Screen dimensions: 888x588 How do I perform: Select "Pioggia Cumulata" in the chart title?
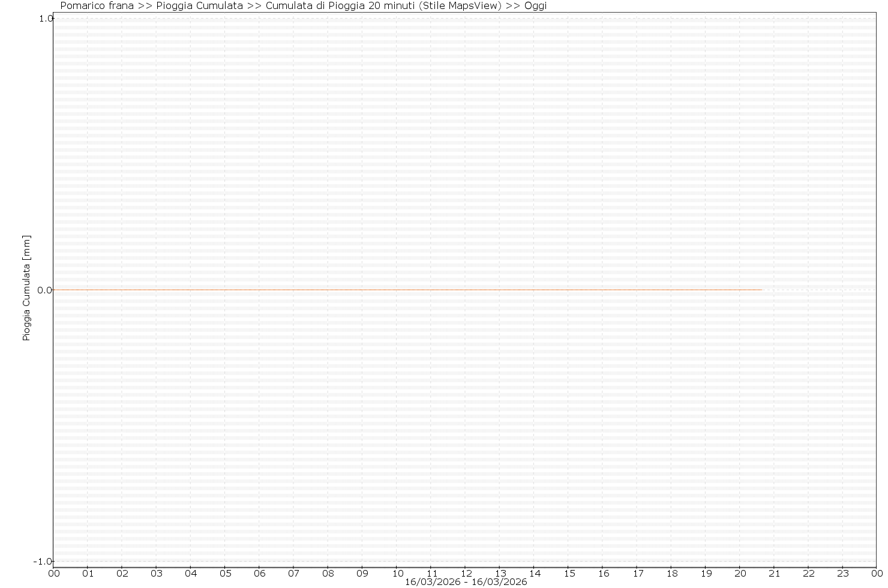(x=199, y=6)
